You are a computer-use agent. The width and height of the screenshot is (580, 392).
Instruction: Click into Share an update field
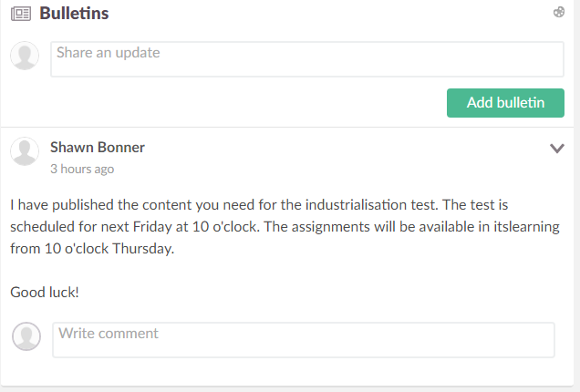pos(306,58)
